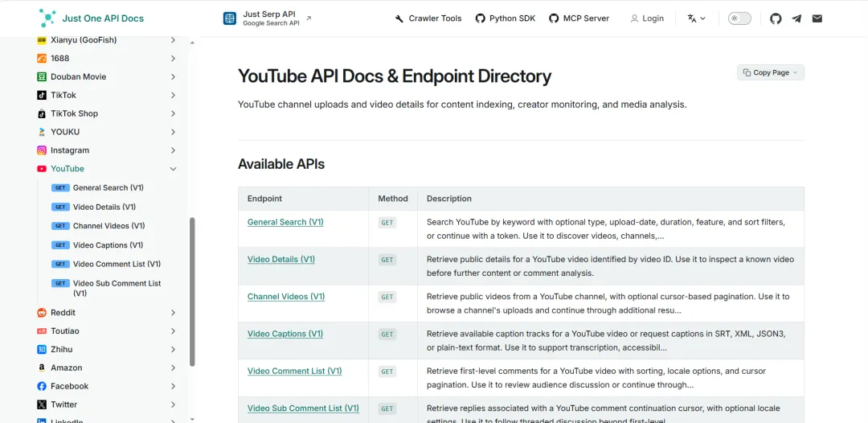This screenshot has height=423, width=868.
Task: Click the Twitter X sidebar icon
Action: tap(42, 405)
